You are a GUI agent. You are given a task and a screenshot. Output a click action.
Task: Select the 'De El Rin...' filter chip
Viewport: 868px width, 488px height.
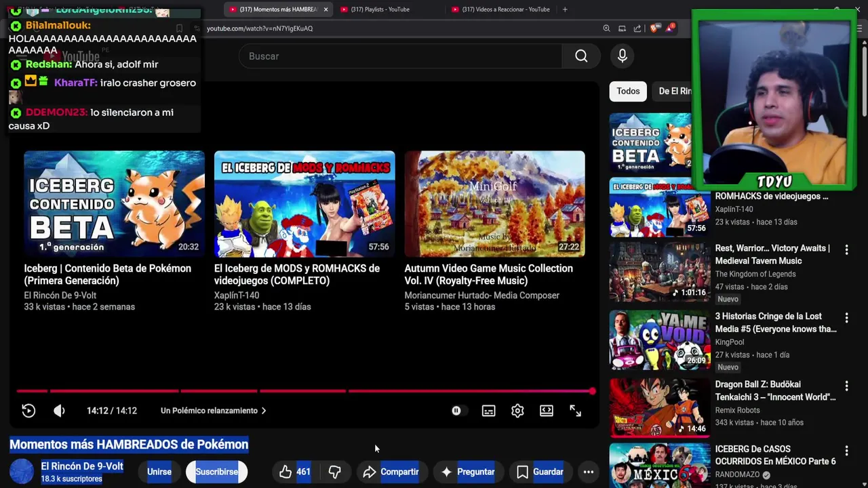click(673, 91)
